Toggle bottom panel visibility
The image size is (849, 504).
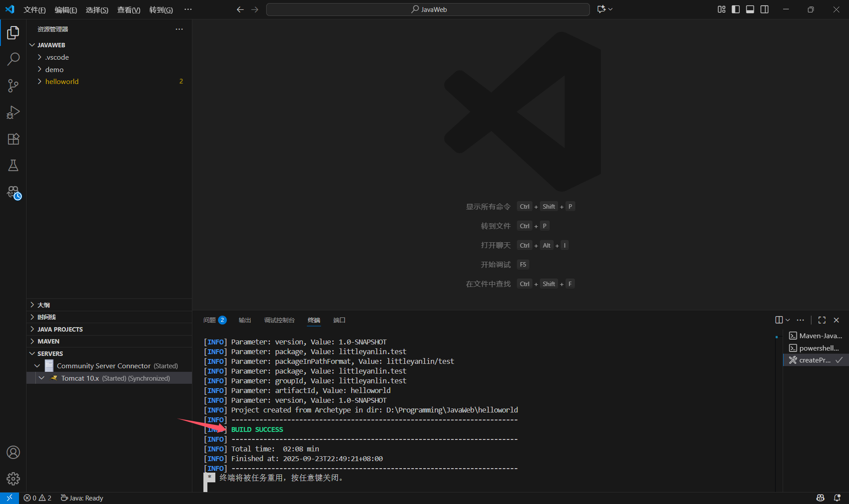click(750, 9)
